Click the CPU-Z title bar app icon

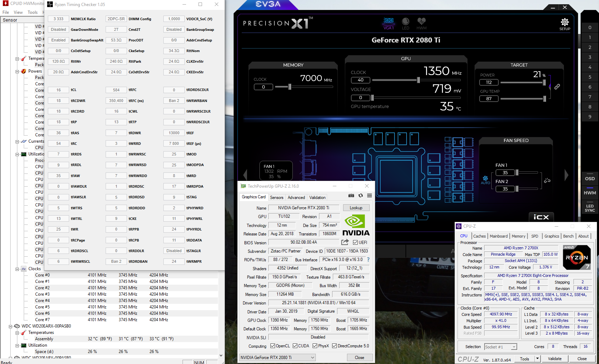[459, 226]
